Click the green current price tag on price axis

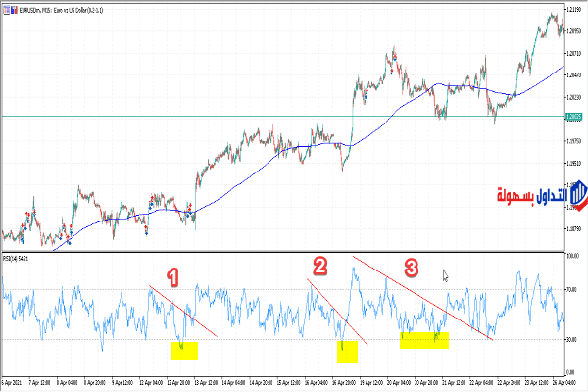(x=575, y=117)
